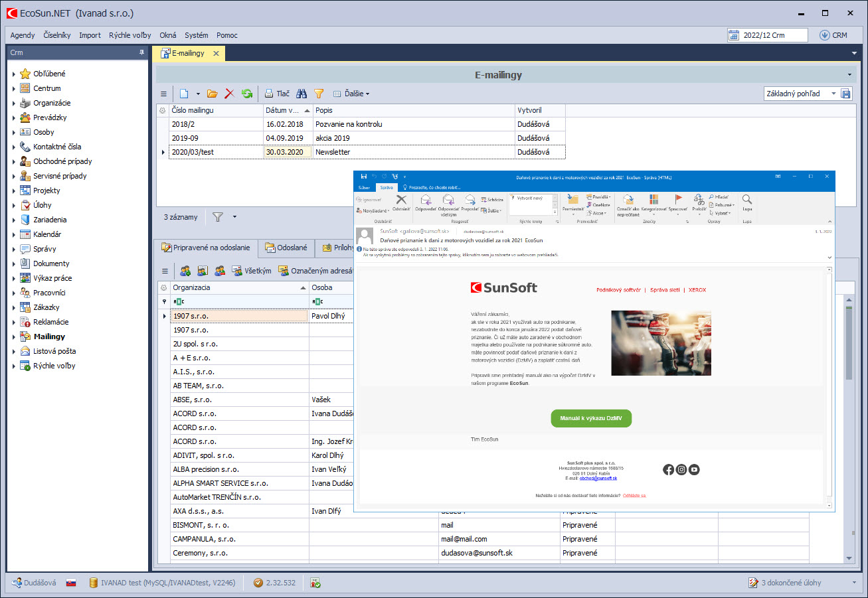The image size is (868, 598).
Task: Expand the Organizácie tree node
Action: pos(14,103)
